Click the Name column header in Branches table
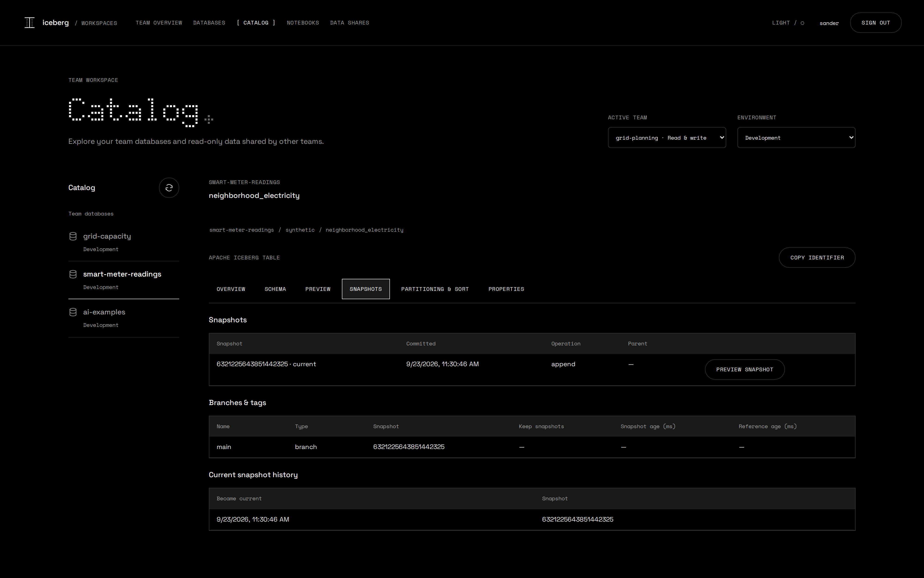The image size is (924, 578). click(223, 427)
